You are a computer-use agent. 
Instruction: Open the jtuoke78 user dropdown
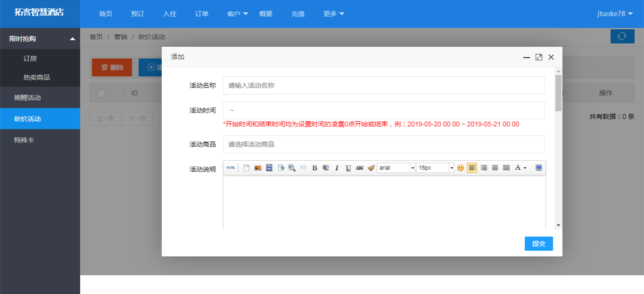coord(615,14)
